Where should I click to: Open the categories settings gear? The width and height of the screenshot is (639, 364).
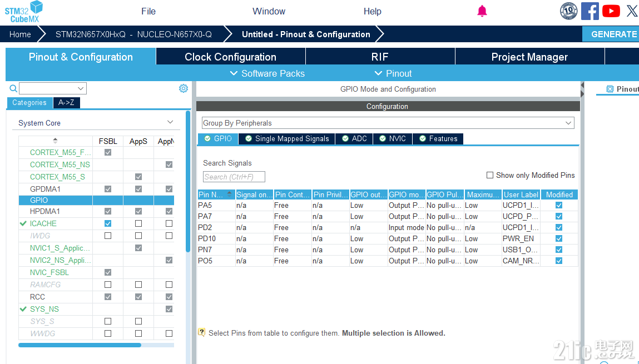(184, 88)
